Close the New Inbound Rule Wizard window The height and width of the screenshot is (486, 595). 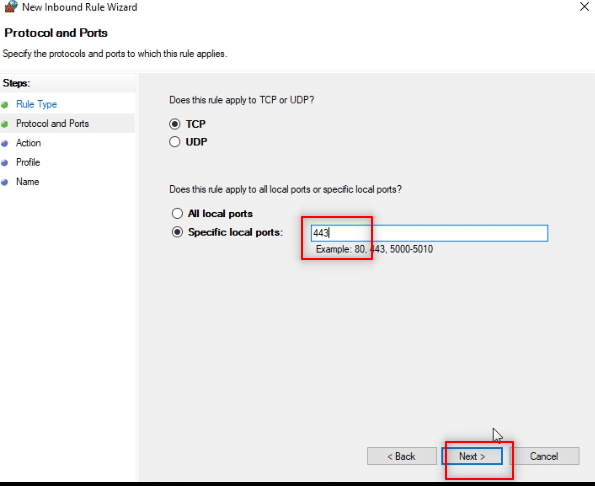pos(584,6)
